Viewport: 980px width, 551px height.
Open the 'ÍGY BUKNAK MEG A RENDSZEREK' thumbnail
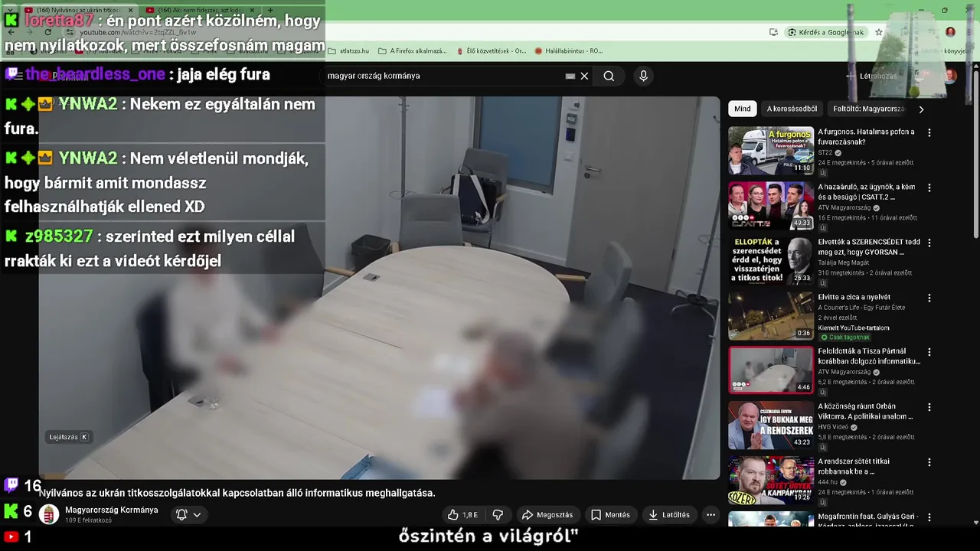tap(771, 425)
